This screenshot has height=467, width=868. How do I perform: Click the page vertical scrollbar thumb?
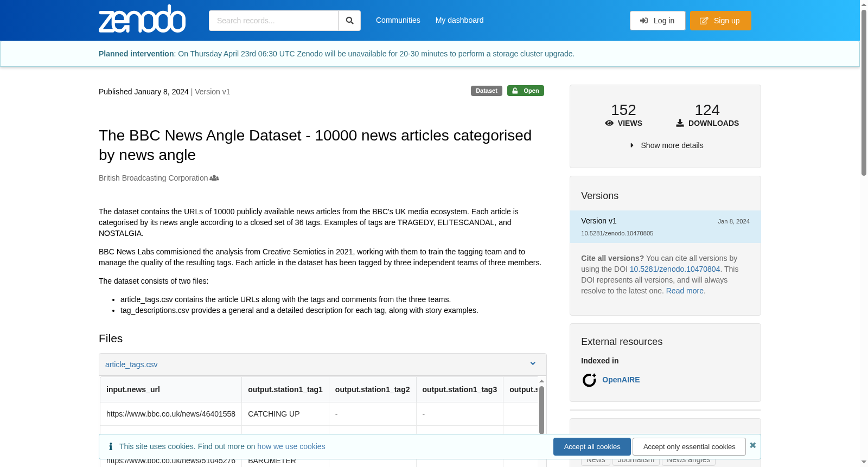(864, 92)
